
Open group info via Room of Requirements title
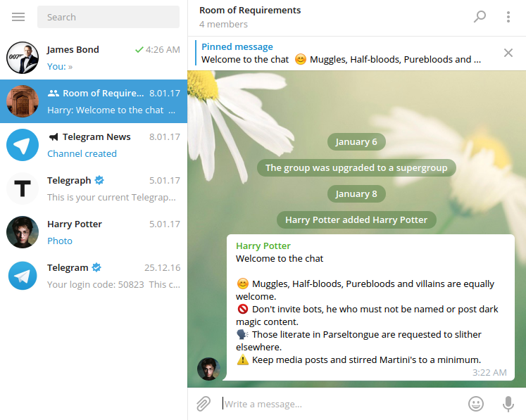(250, 11)
